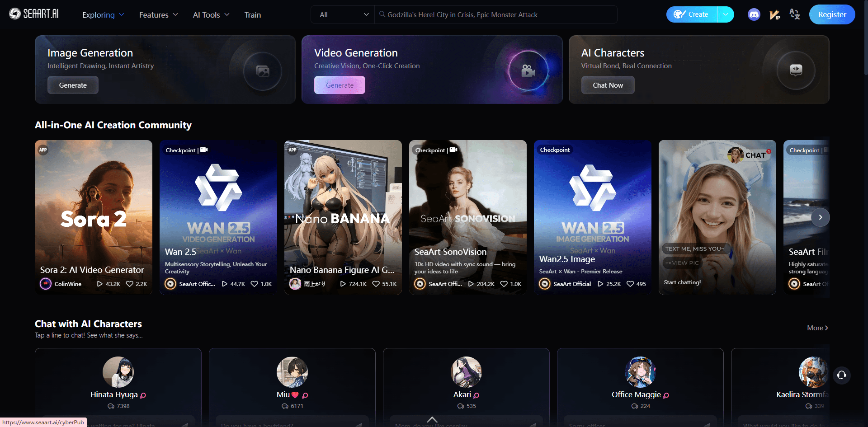Go to the Train tab
Image resolution: width=868 pixels, height=427 pixels.
pos(252,15)
